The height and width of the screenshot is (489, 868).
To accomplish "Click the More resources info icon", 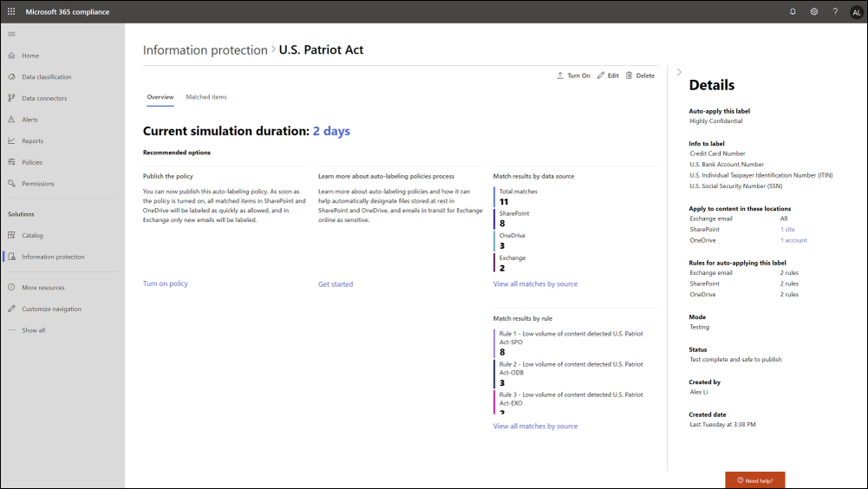I will 11,288.
